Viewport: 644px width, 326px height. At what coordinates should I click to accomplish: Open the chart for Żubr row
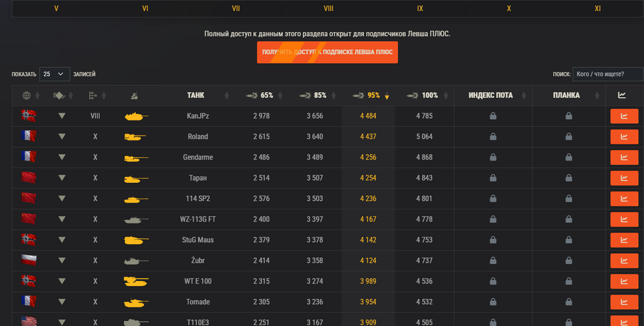pyautogui.click(x=624, y=261)
